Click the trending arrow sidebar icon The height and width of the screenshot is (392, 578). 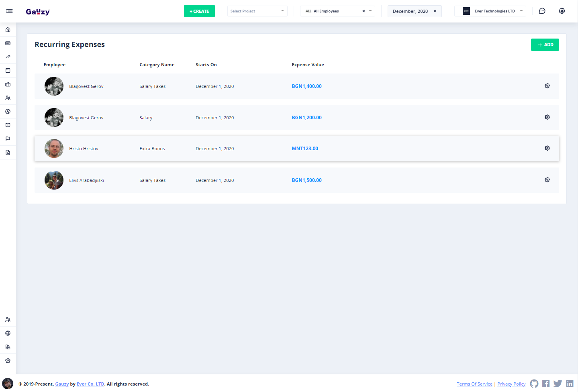coord(8,57)
